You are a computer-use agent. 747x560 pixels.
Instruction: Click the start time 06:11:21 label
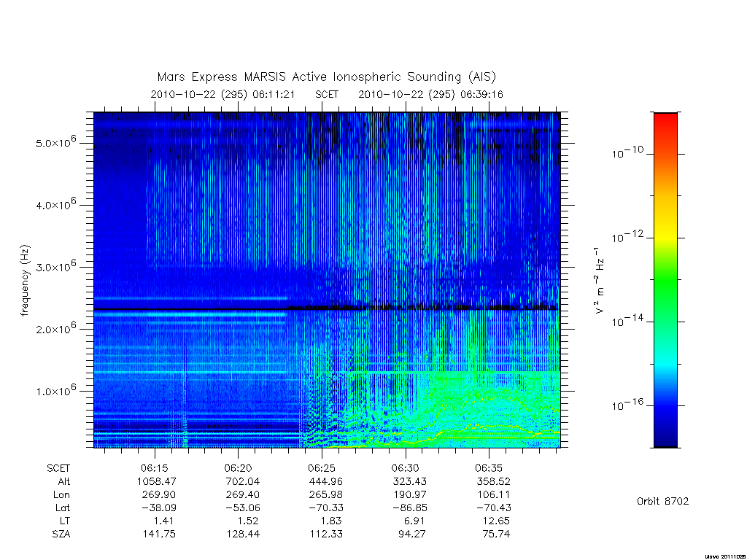point(274,94)
